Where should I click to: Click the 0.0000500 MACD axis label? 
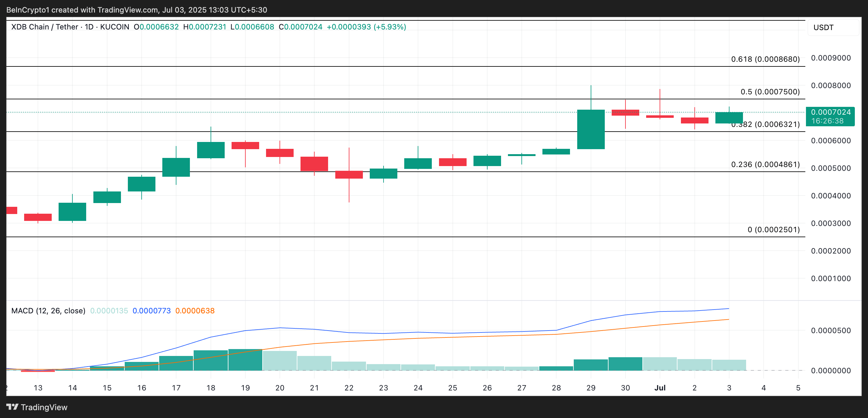click(x=831, y=331)
